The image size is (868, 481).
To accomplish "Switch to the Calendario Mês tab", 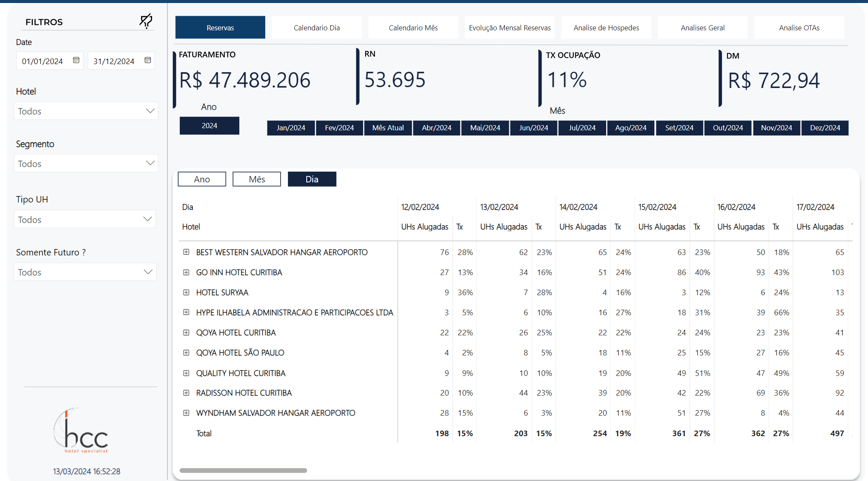I will click(x=413, y=27).
